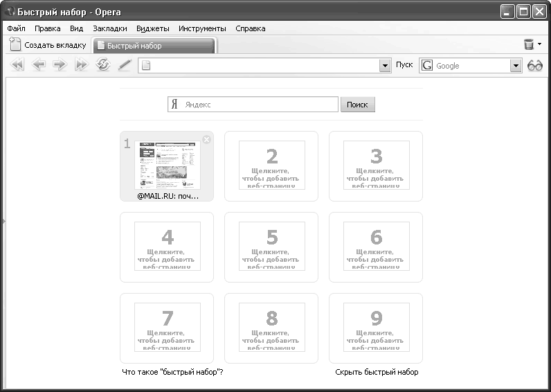Open the closed tabs trash icon
This screenshot has height=392, width=551.
point(529,45)
